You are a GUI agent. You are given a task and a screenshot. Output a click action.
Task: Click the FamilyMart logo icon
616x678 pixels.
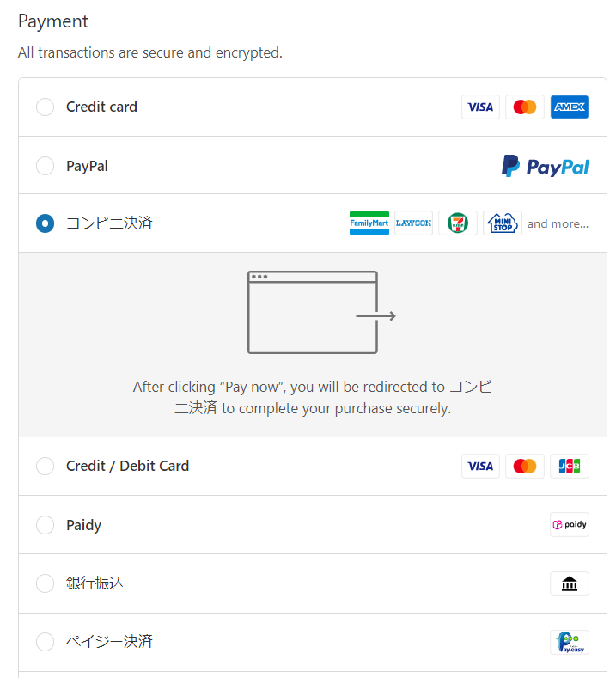tap(369, 223)
